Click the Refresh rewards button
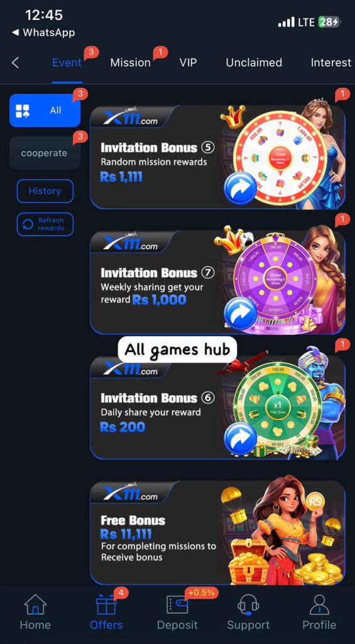 click(45, 225)
